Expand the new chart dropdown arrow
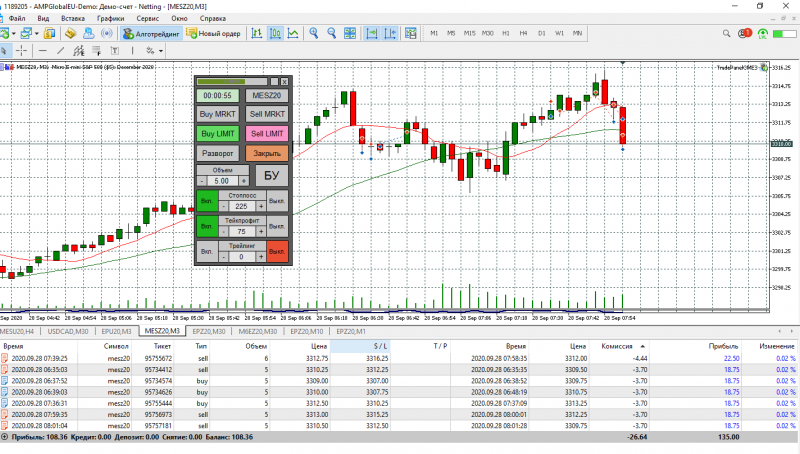The image size is (800, 454). click(x=13, y=34)
